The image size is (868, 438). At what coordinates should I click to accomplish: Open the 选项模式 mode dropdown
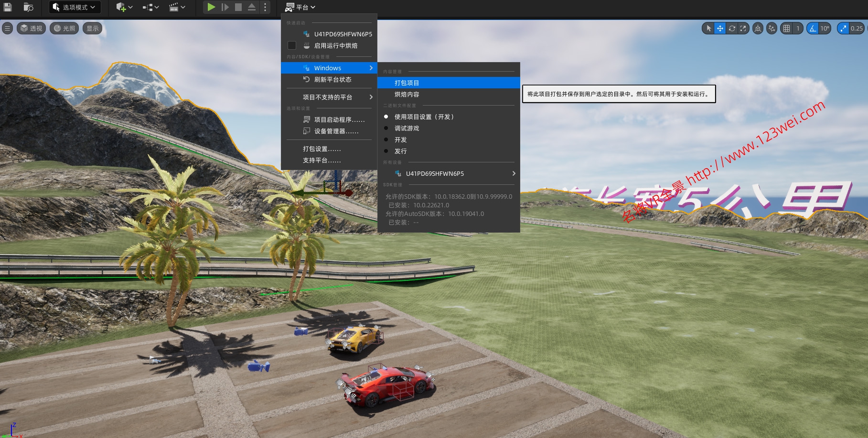coord(75,7)
